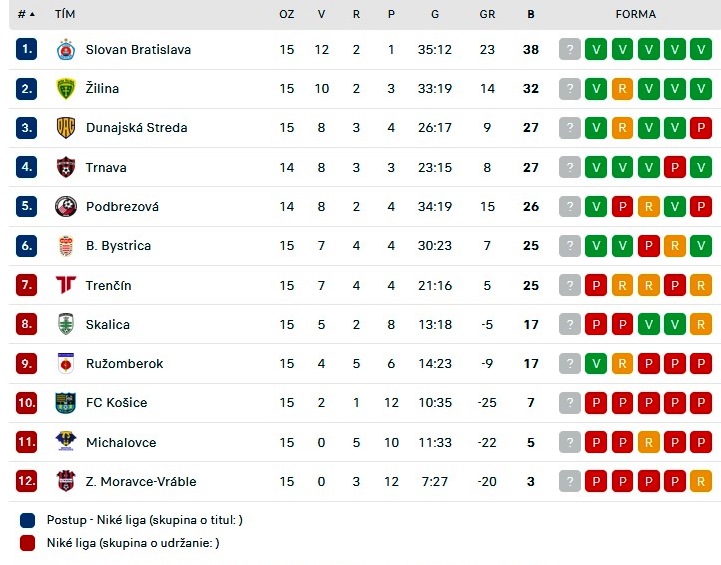The width and height of the screenshot is (721, 565).
Task: Click the Z. Moravce-Vráble badge
Action: coord(66,481)
